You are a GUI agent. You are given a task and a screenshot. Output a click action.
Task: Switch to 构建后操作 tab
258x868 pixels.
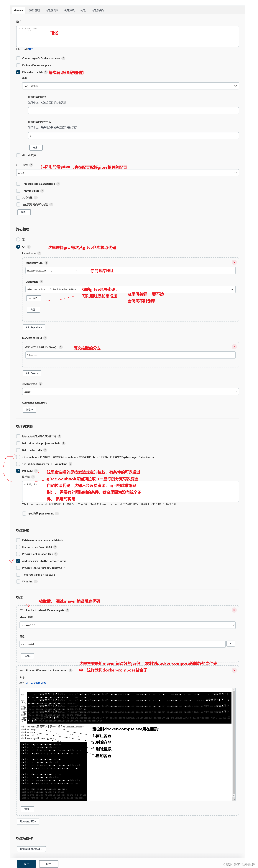pyautogui.click(x=98, y=10)
